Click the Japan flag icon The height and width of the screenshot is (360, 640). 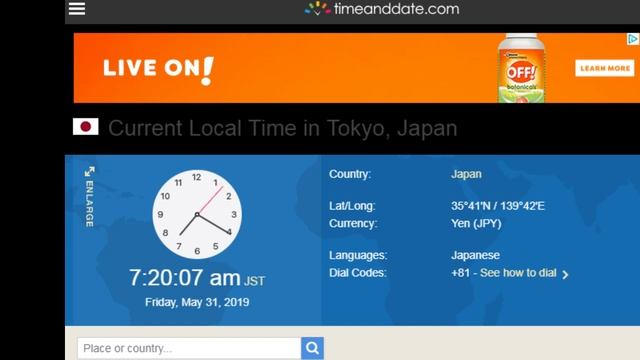click(86, 127)
